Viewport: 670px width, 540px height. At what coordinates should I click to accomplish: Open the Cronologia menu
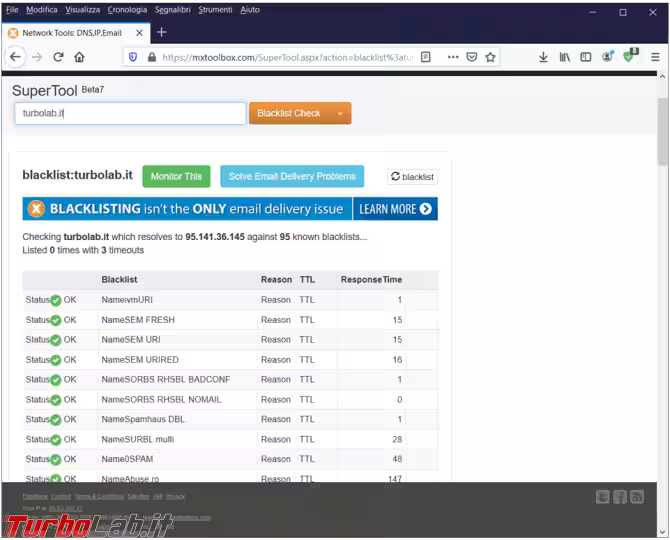(127, 9)
